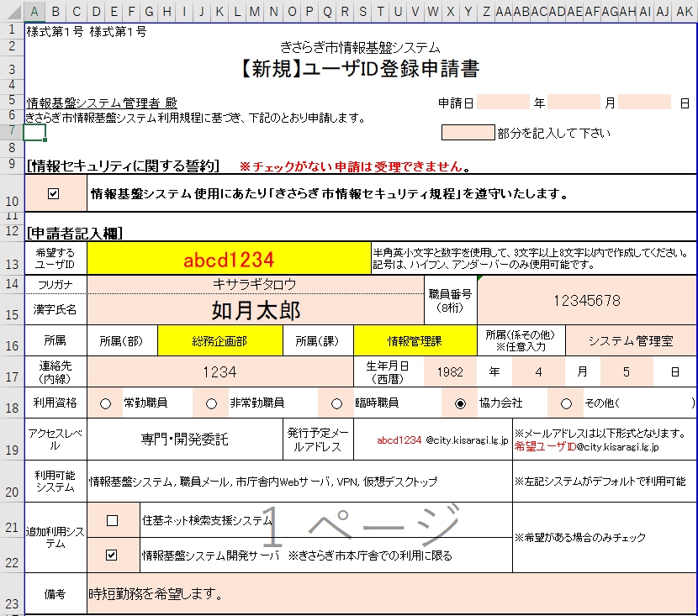The width and height of the screenshot is (698, 616).
Task: Click the 職員番号 cell 12345678
Action: click(587, 300)
